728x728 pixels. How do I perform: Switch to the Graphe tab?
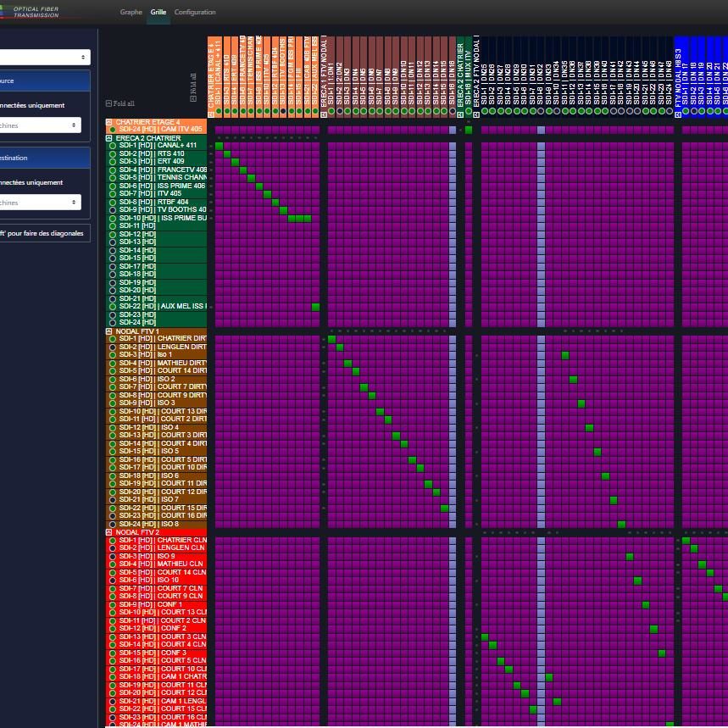pyautogui.click(x=131, y=13)
